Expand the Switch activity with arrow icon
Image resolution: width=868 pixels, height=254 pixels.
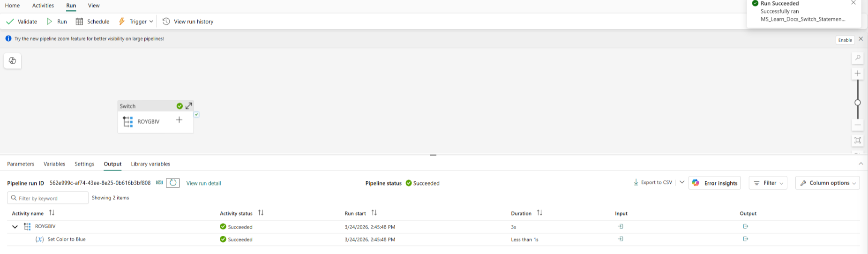pyautogui.click(x=189, y=106)
